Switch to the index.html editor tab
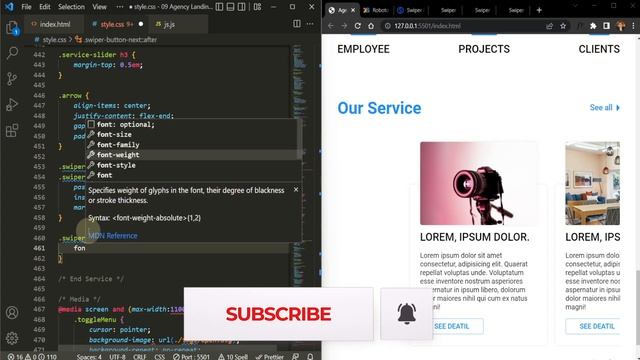640x360 pixels. 55,24
